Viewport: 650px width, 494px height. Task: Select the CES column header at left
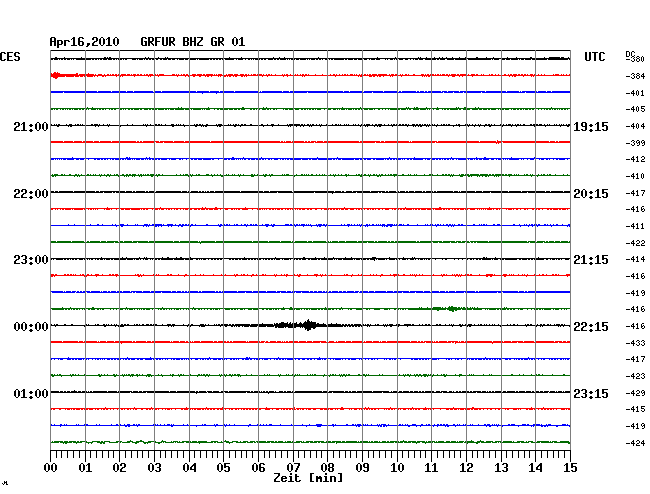pyautogui.click(x=10, y=57)
